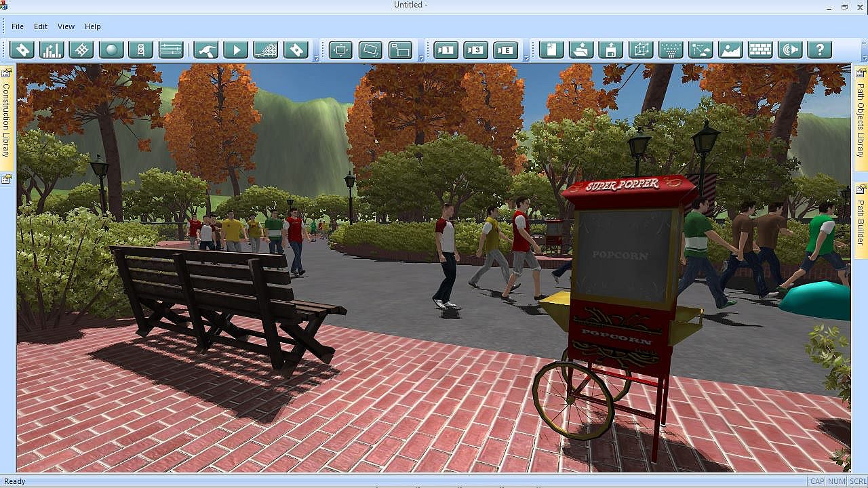The width and height of the screenshot is (868, 488).
Task: Switch to camera E view
Action: pyautogui.click(x=505, y=49)
